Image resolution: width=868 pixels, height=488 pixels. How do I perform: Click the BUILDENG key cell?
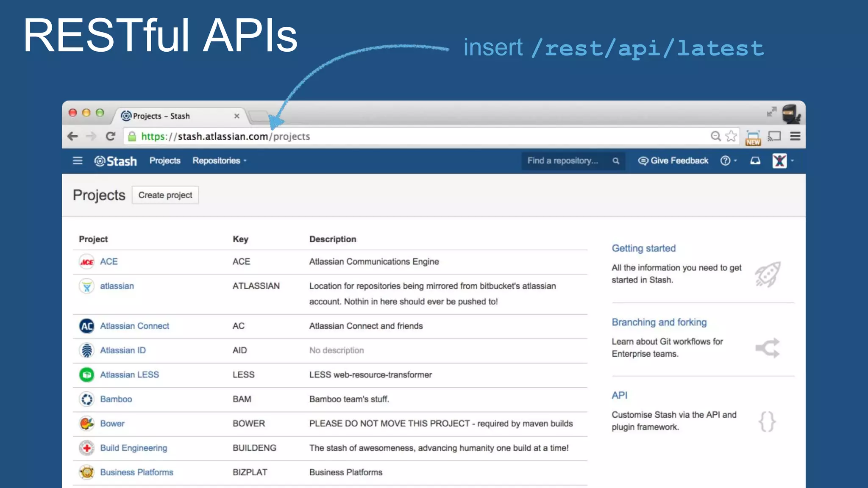pyautogui.click(x=254, y=448)
